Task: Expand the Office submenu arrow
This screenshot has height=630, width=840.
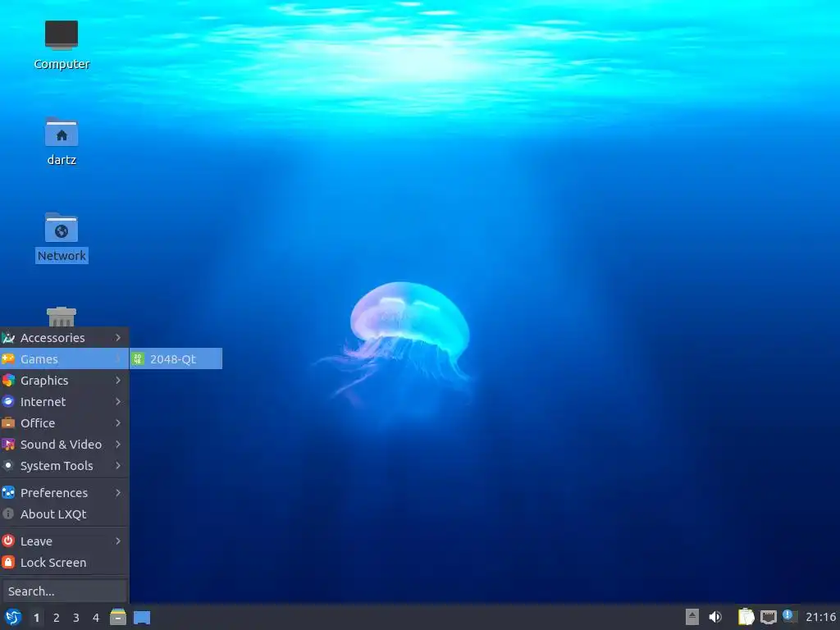Action: click(118, 423)
